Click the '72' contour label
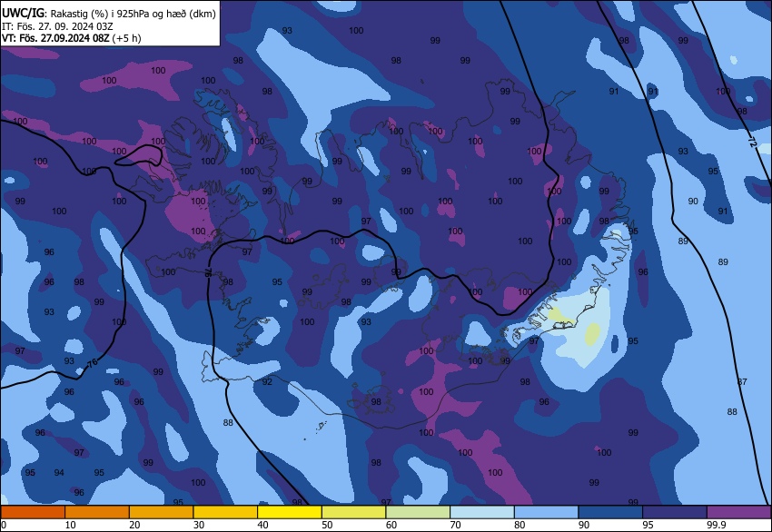 (x=752, y=142)
